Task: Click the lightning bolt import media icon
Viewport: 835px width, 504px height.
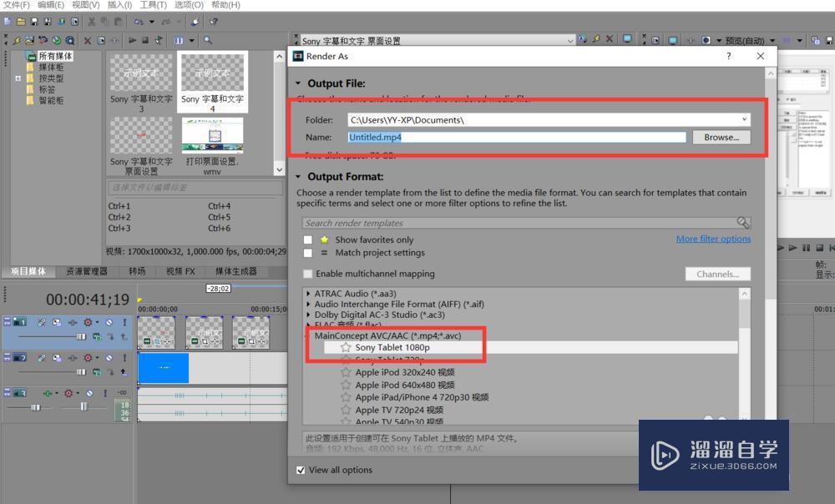Action: pos(17,40)
